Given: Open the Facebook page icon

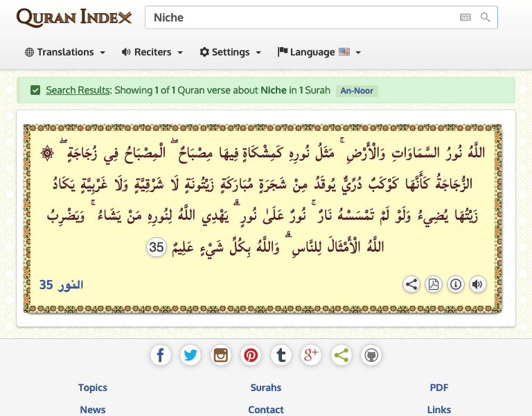Looking at the screenshot, I should point(160,356).
